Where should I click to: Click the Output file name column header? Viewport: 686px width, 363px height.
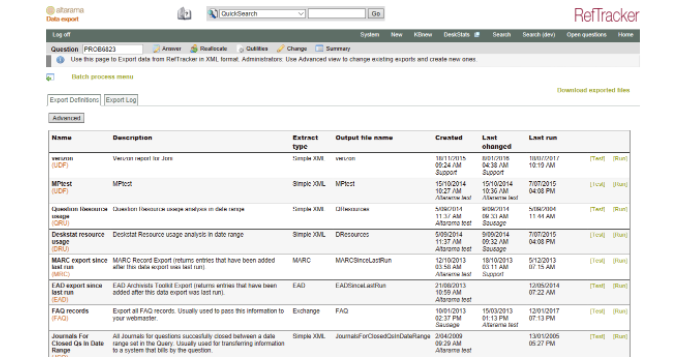(x=364, y=138)
